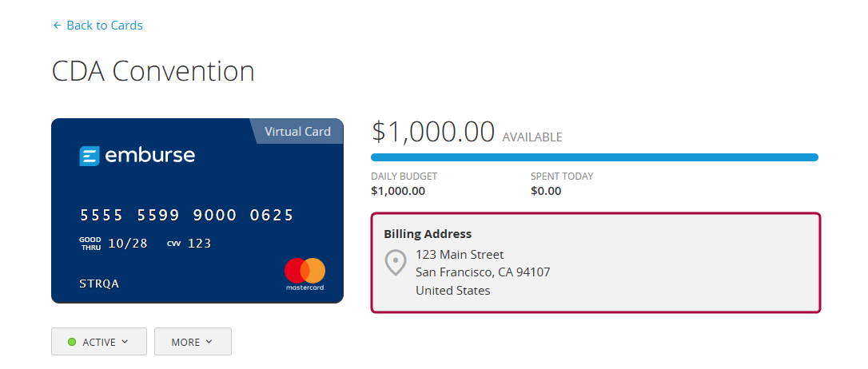Click the cardholder name STRQA
Image resolution: width=868 pixels, height=369 pixels.
[x=99, y=284]
